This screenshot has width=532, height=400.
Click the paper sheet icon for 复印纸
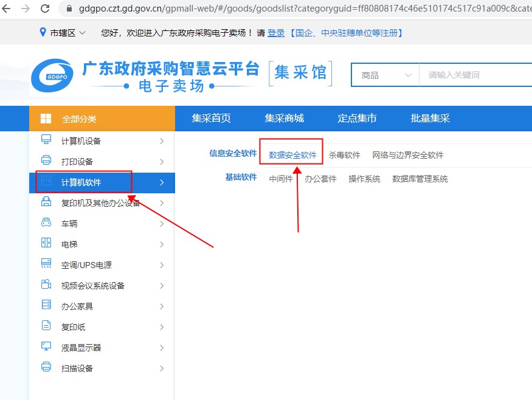tap(46, 325)
